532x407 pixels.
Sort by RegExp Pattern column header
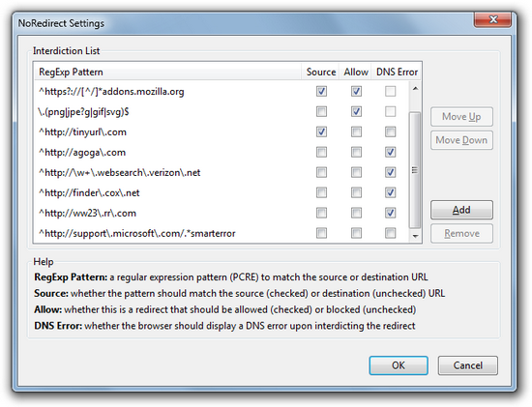[167, 72]
